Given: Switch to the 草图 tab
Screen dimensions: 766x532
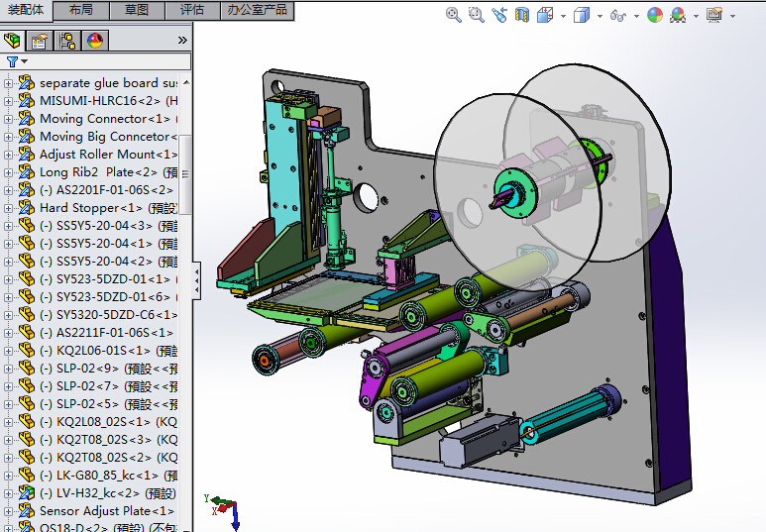Looking at the screenshot, I should (x=137, y=10).
